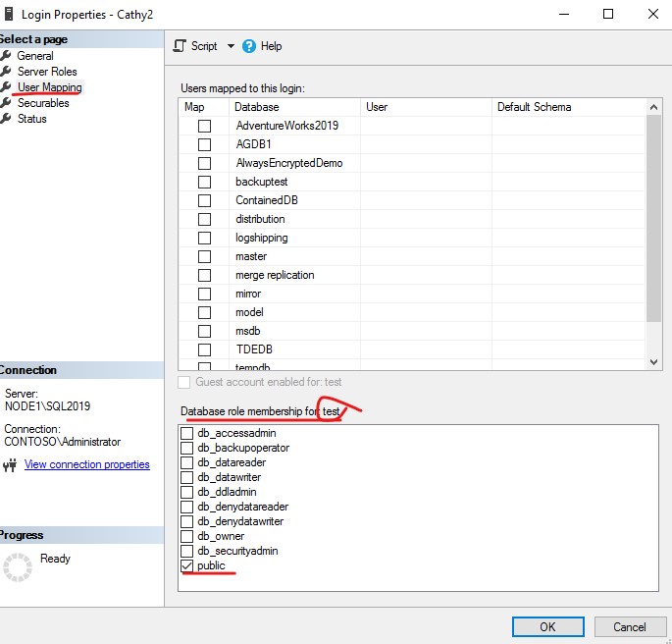
Task: Select the msdb database name
Action: (248, 331)
